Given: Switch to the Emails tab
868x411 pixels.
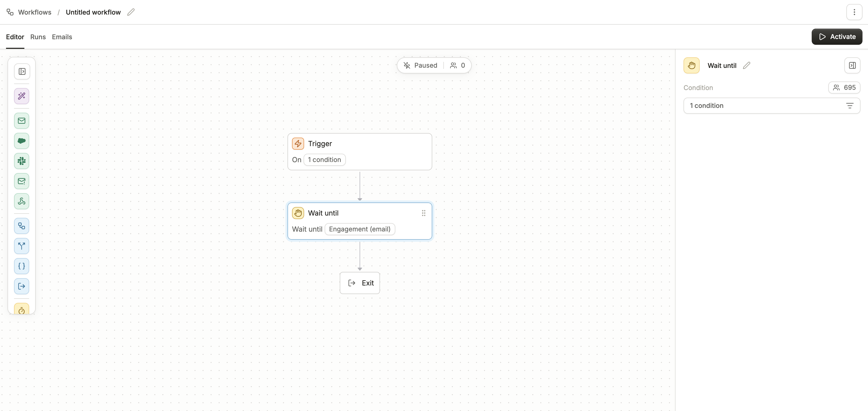Looking at the screenshot, I should [x=62, y=37].
